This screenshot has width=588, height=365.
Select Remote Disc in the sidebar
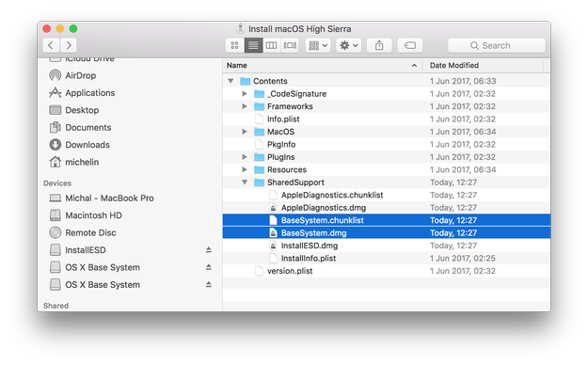[x=90, y=232]
